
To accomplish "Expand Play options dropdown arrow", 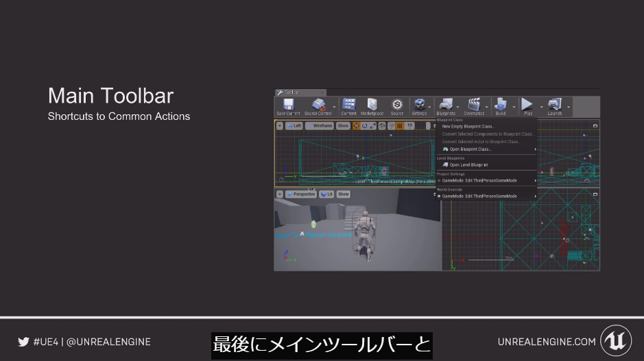I will (x=541, y=107).
